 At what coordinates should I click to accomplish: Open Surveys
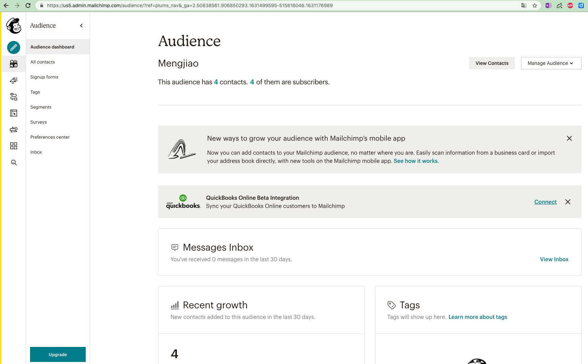(39, 122)
